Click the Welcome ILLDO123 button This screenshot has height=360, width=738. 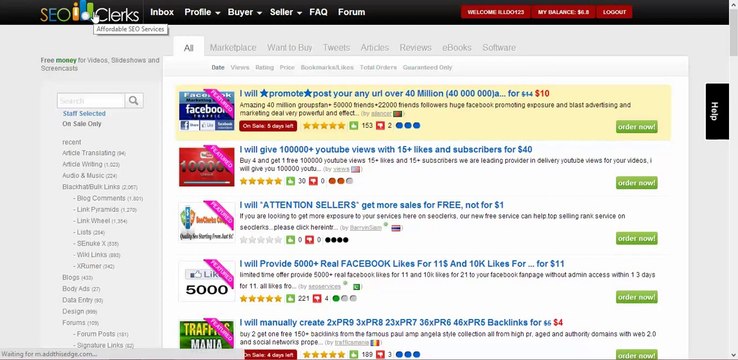(496, 12)
